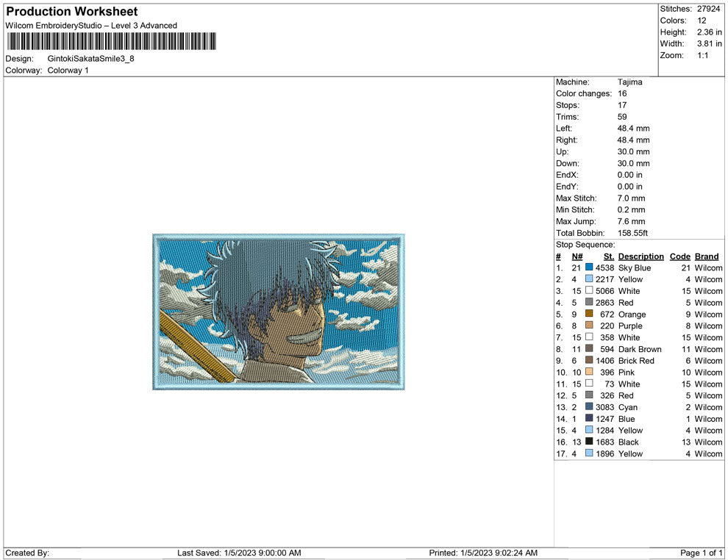
Task: Click the "St." column header
Action: (x=609, y=256)
